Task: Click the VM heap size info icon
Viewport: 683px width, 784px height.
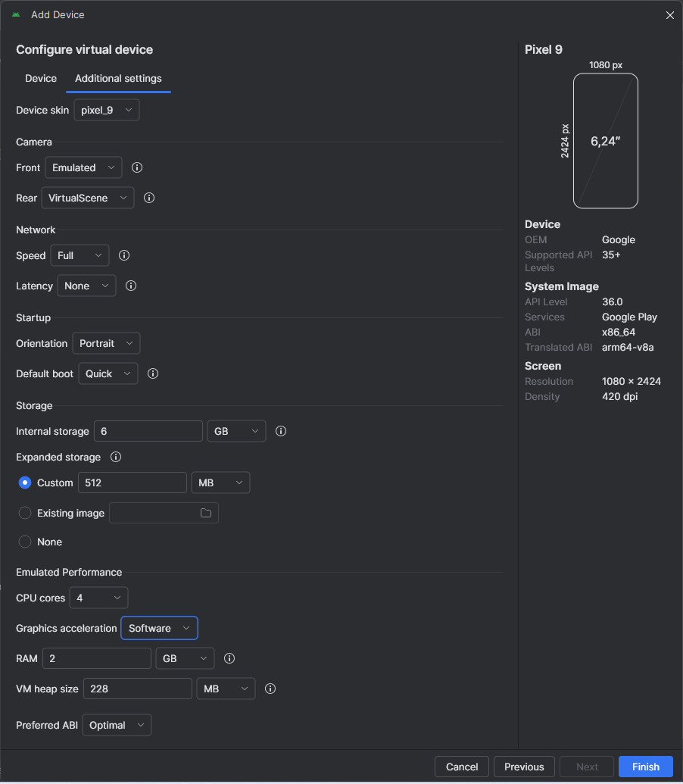Action: (270, 689)
